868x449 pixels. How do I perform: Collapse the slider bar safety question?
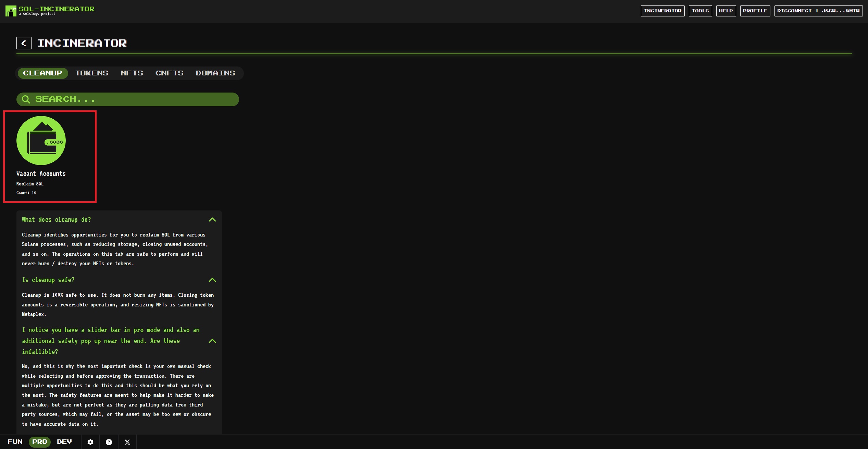(x=212, y=341)
